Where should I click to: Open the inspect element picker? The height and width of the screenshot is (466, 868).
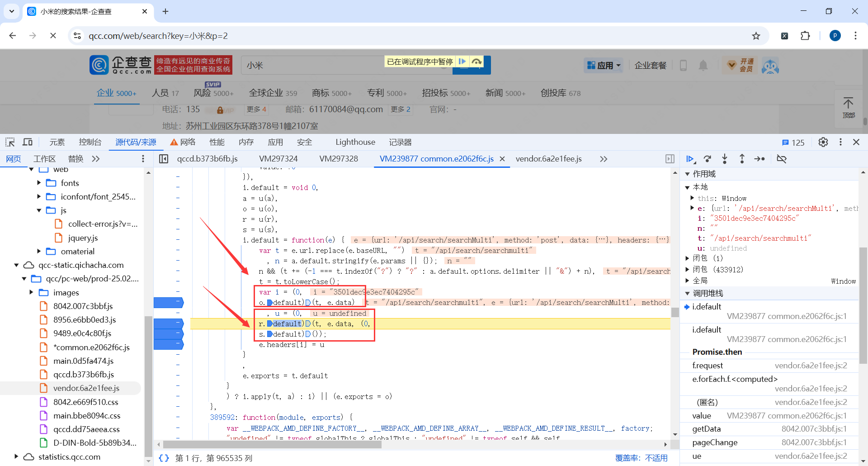tap(10, 142)
